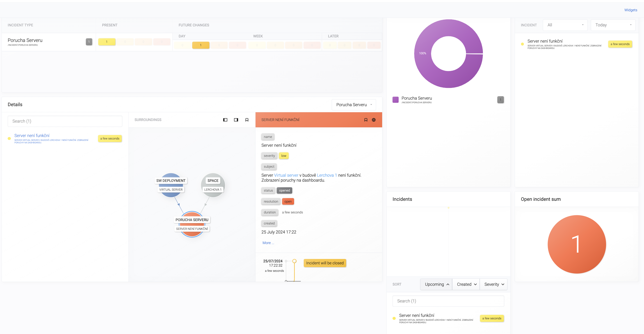Image resolution: width=644 pixels, height=334 pixels.
Task: Click the More ... link
Action: click(268, 243)
